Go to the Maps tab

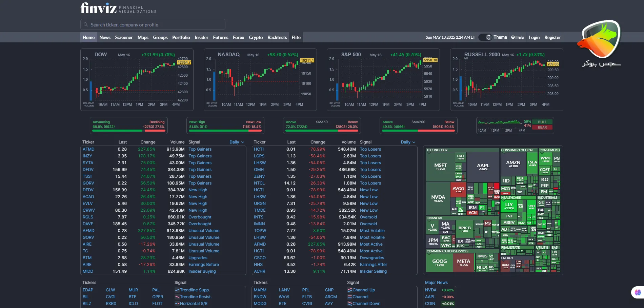click(x=143, y=37)
